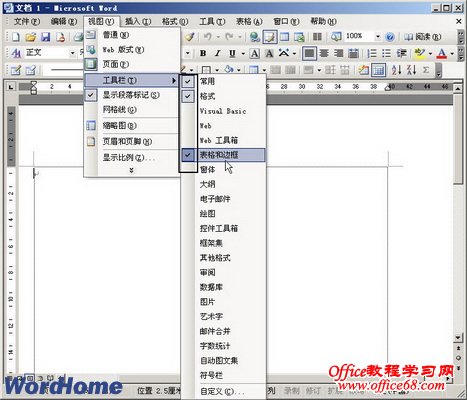Click the Italic I icon
This screenshot has height=400, width=467.
[x=218, y=53]
